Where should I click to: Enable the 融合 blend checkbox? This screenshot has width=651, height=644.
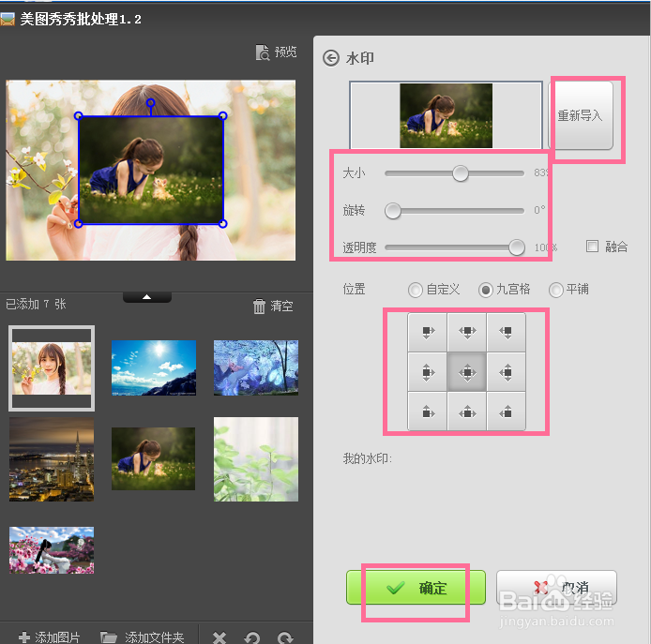[592, 246]
